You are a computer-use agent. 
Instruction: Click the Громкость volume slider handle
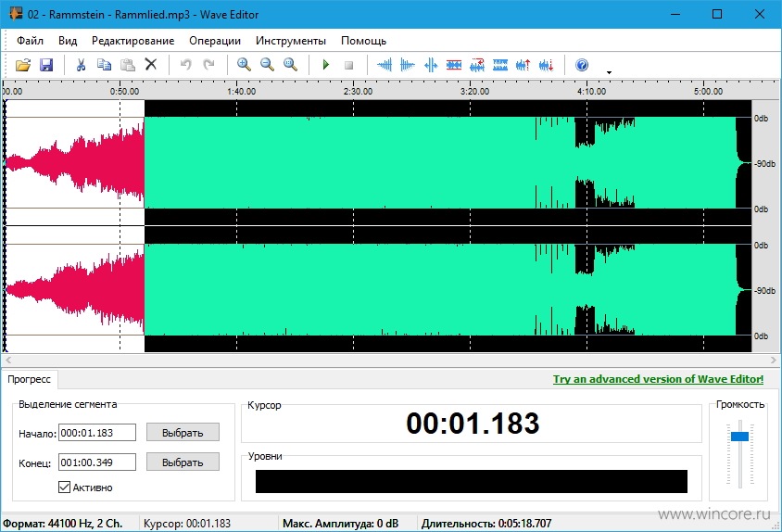tap(739, 437)
